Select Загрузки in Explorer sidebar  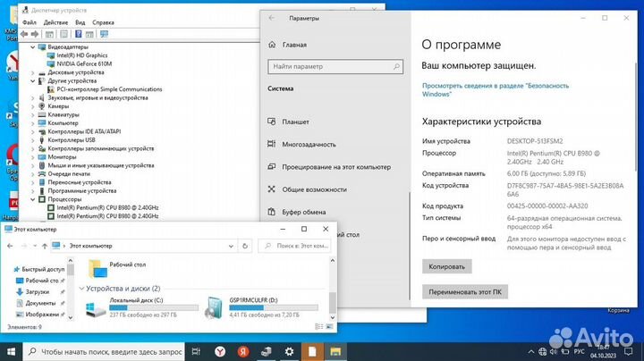[x=37, y=292]
